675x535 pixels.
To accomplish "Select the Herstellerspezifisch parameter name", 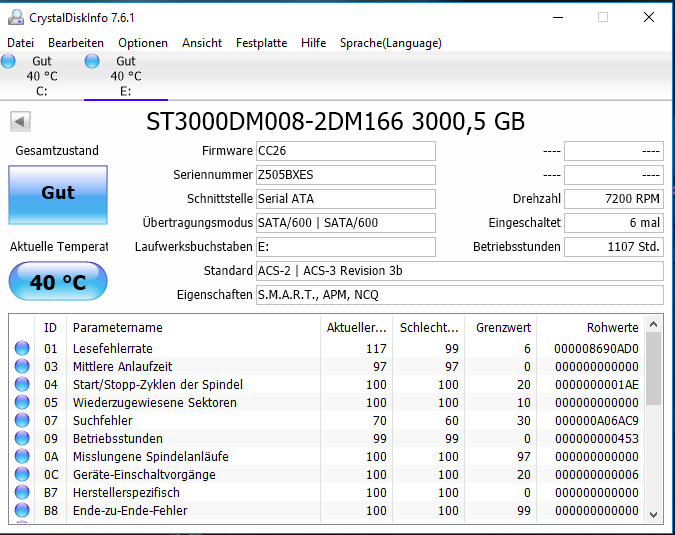I will pos(126,493).
